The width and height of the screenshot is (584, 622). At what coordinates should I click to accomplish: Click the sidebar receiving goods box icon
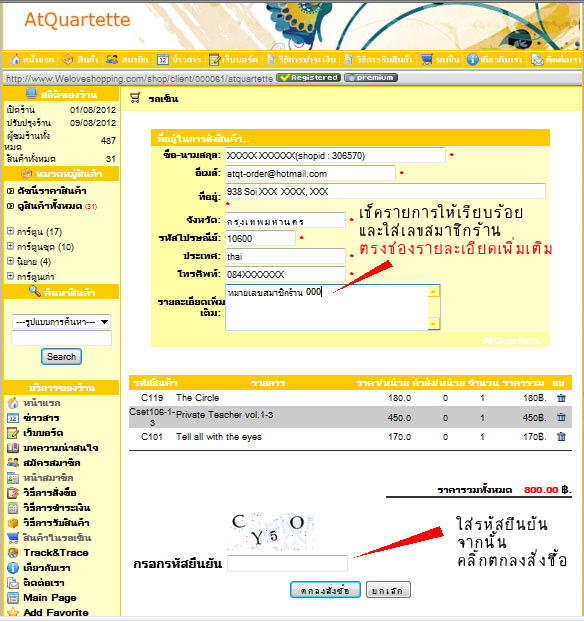[x=13, y=523]
